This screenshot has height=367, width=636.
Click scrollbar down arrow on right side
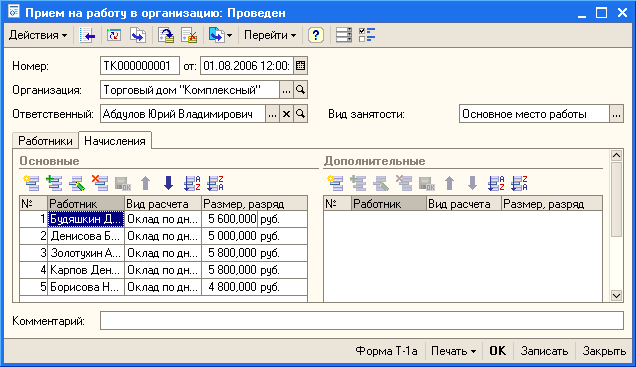tap(617, 295)
